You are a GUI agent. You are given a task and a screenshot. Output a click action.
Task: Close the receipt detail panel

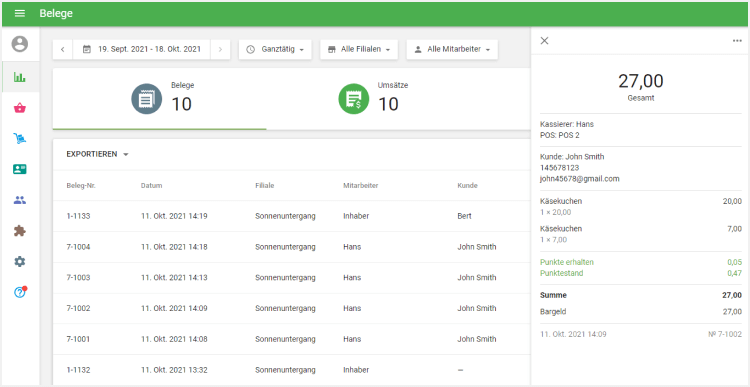[544, 41]
